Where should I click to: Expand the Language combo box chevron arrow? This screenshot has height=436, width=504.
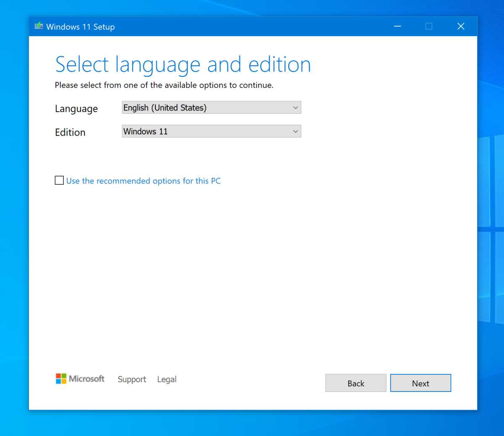pos(296,108)
